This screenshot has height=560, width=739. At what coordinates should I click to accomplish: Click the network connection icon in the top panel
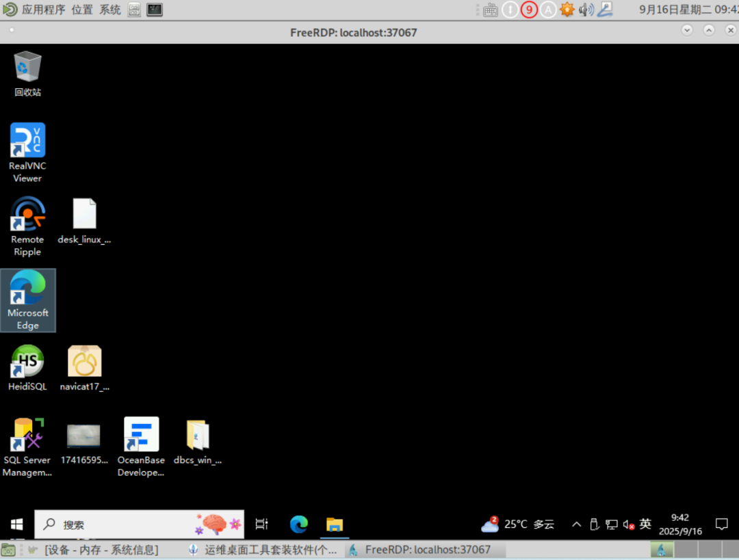click(605, 10)
